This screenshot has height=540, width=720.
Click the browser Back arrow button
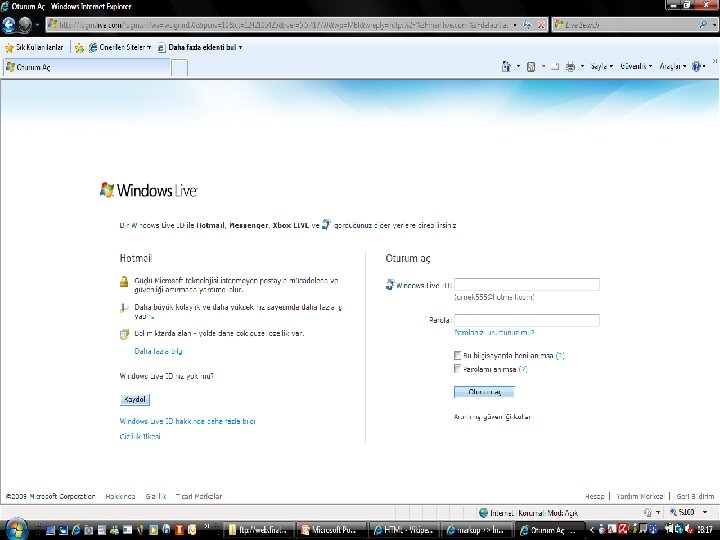click(x=9, y=25)
